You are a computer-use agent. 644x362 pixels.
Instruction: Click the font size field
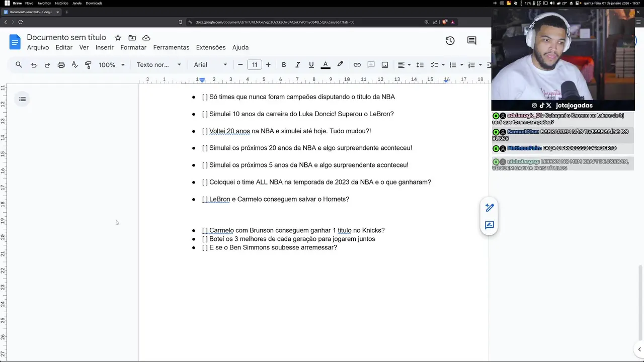tap(255, 65)
